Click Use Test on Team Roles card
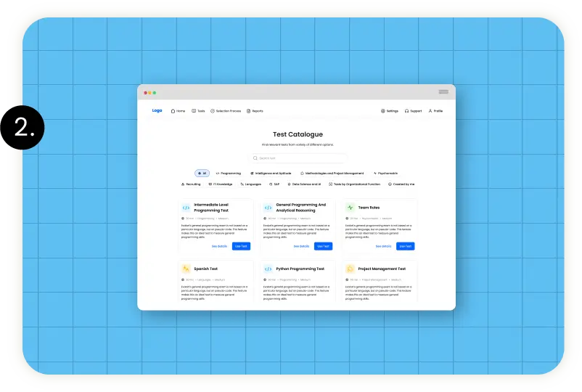Viewport: 582px width, 392px height. coord(406,246)
